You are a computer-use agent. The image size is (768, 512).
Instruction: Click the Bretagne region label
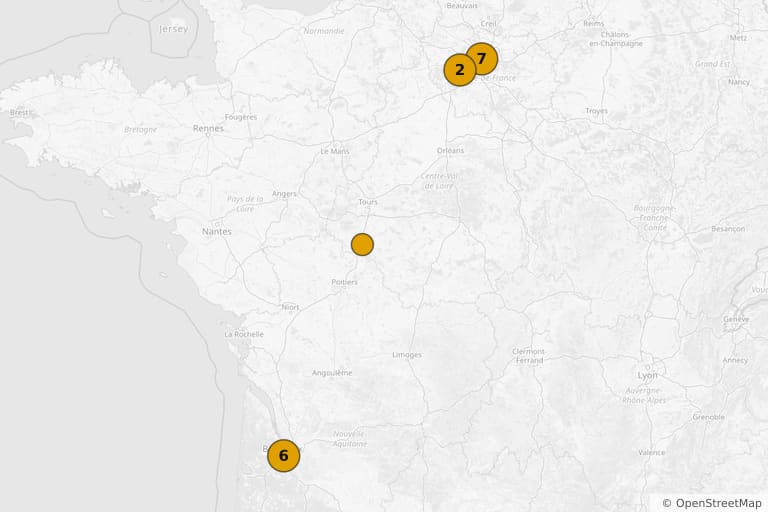[141, 130]
